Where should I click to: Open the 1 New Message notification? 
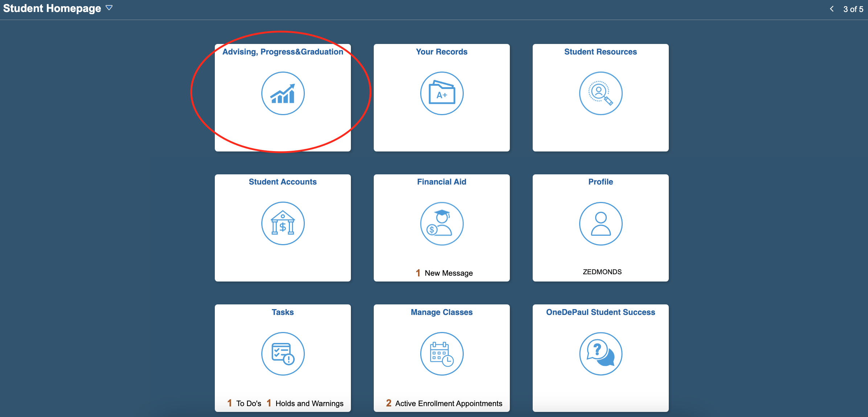point(444,273)
